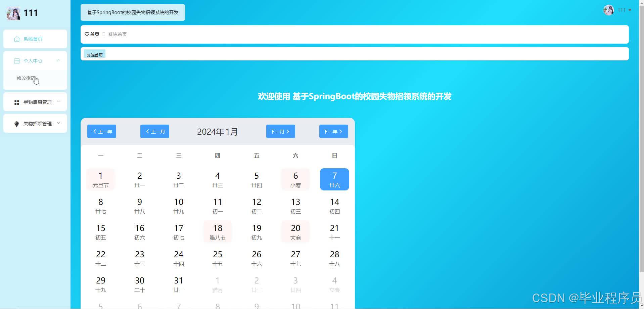Select January 20 大寒 date
The image size is (644, 309).
coord(295,232)
